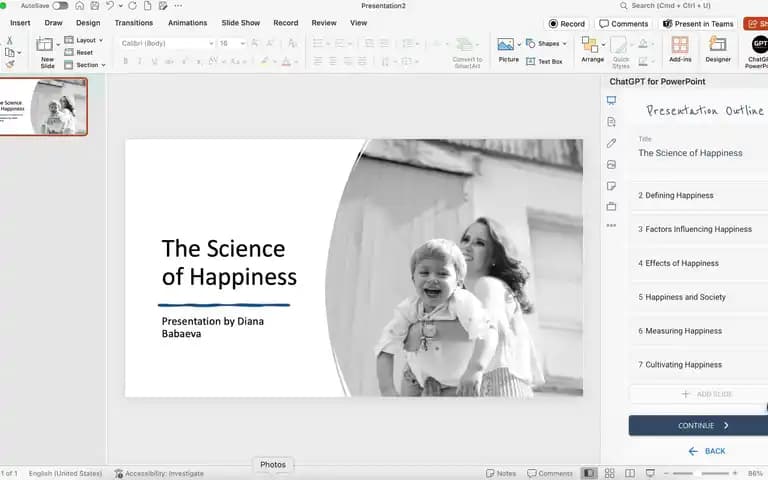
Task: Open the Review tab
Action: click(x=324, y=23)
